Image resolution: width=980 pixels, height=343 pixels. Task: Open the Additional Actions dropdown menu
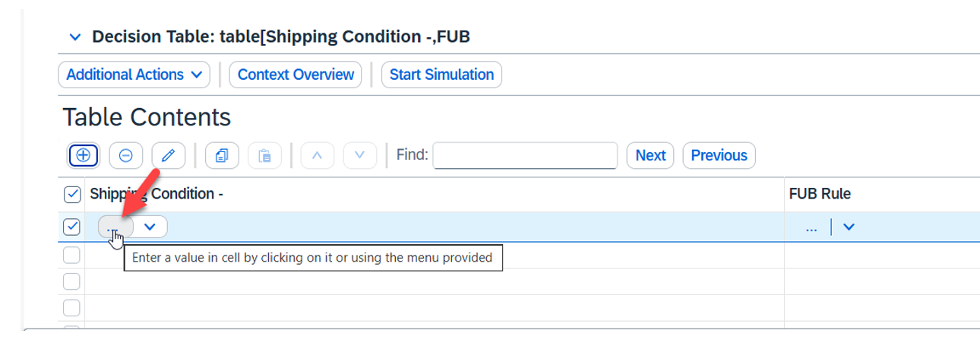[x=134, y=75]
